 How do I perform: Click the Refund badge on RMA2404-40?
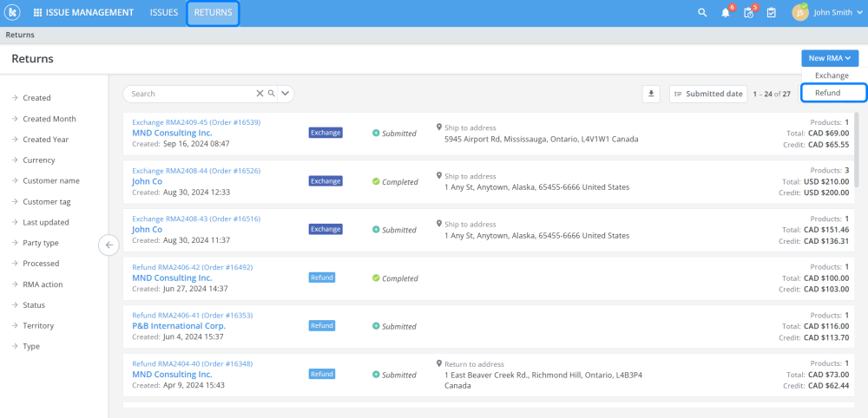[322, 375]
